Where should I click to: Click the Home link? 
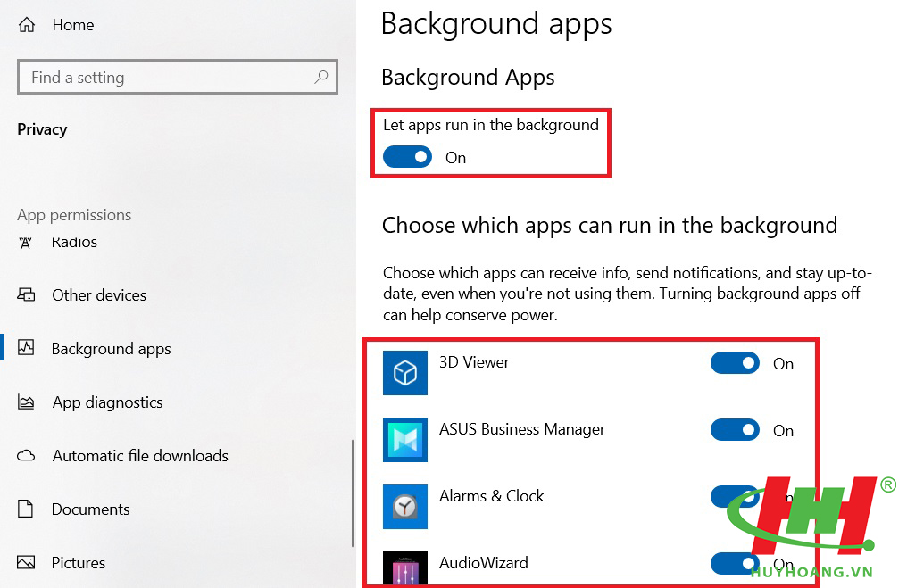pyautogui.click(x=72, y=25)
